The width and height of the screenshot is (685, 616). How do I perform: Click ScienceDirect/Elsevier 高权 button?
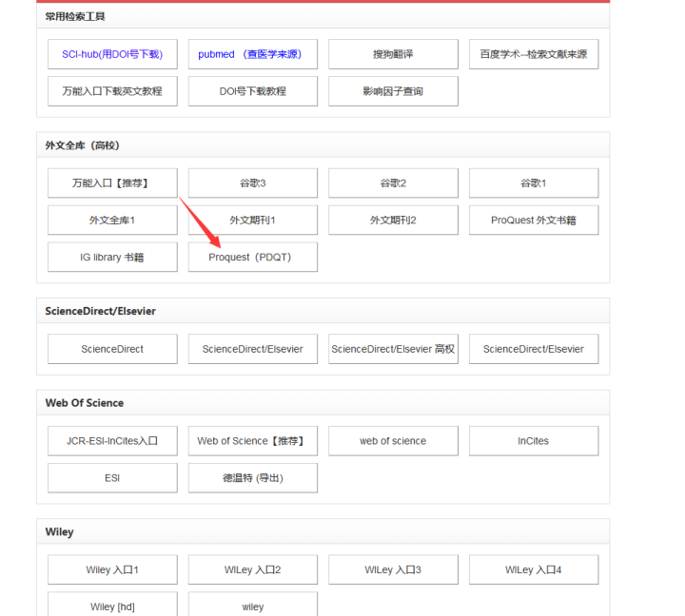tap(393, 349)
